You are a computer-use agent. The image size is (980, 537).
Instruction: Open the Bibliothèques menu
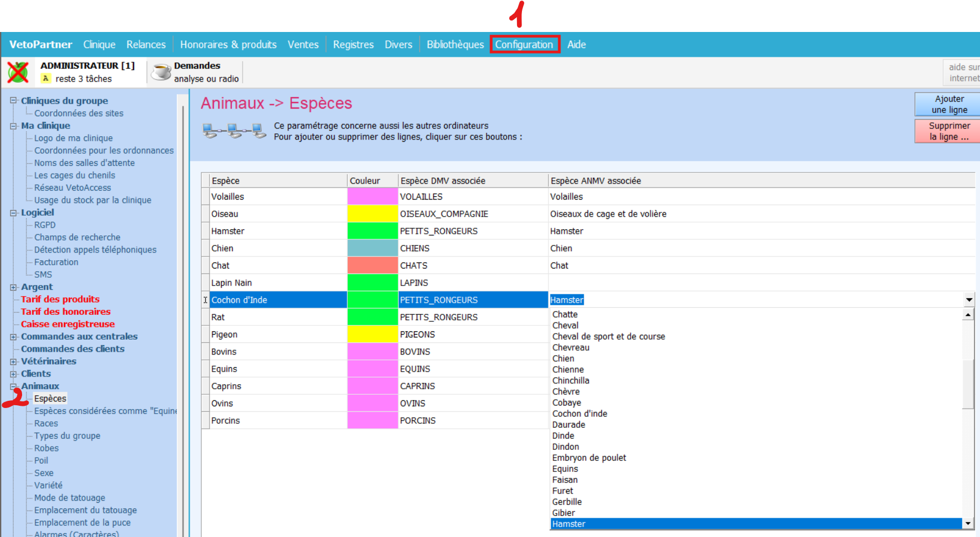[x=455, y=45]
